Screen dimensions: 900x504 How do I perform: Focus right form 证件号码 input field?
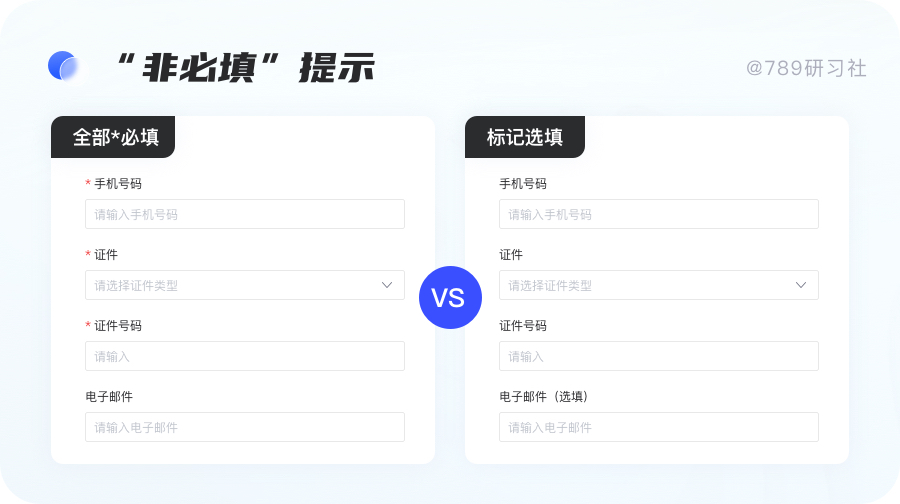click(x=658, y=356)
